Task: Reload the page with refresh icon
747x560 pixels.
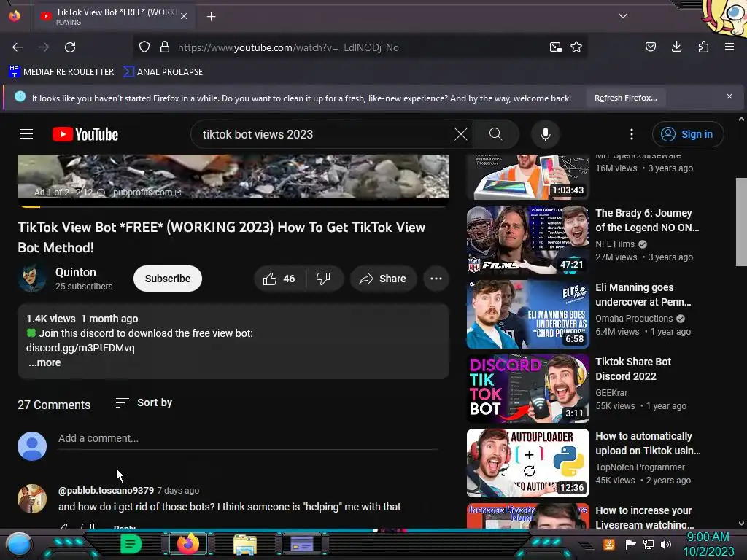Action: pyautogui.click(x=70, y=47)
